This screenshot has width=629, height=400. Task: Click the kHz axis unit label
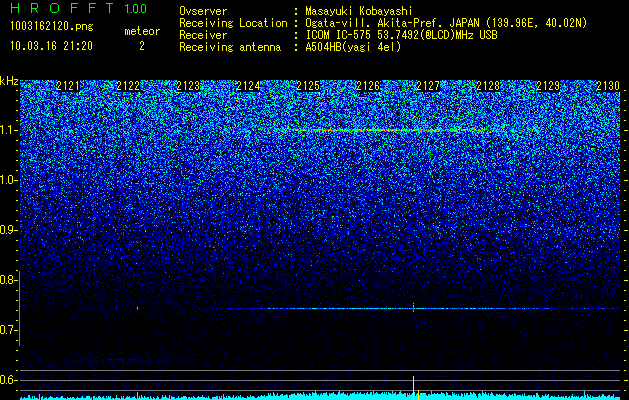[x=9, y=81]
